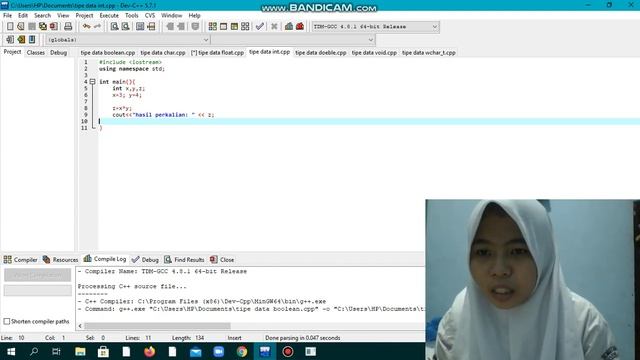Click the compile log scroll-left arrow
Image resolution: width=640 pixels, height=360 pixels.
(x=80, y=326)
